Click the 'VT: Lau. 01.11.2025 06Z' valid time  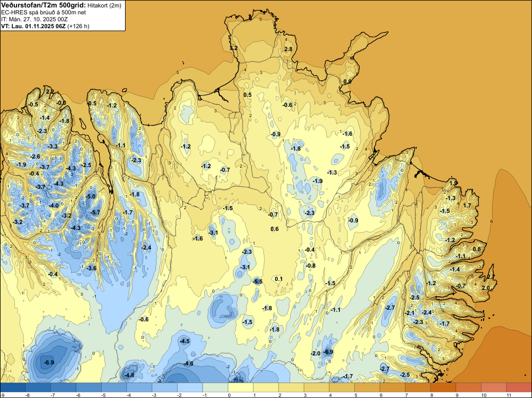click(33, 26)
